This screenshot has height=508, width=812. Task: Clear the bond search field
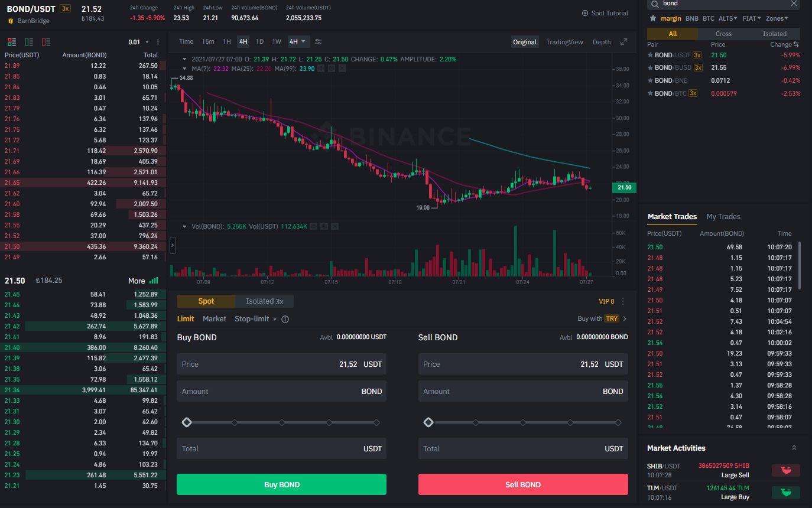pos(794,4)
